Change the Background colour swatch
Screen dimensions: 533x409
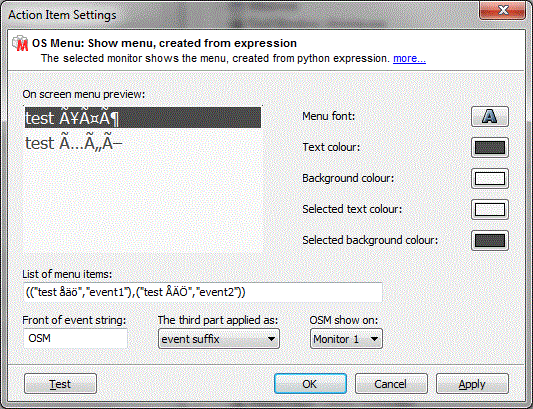[x=489, y=178]
